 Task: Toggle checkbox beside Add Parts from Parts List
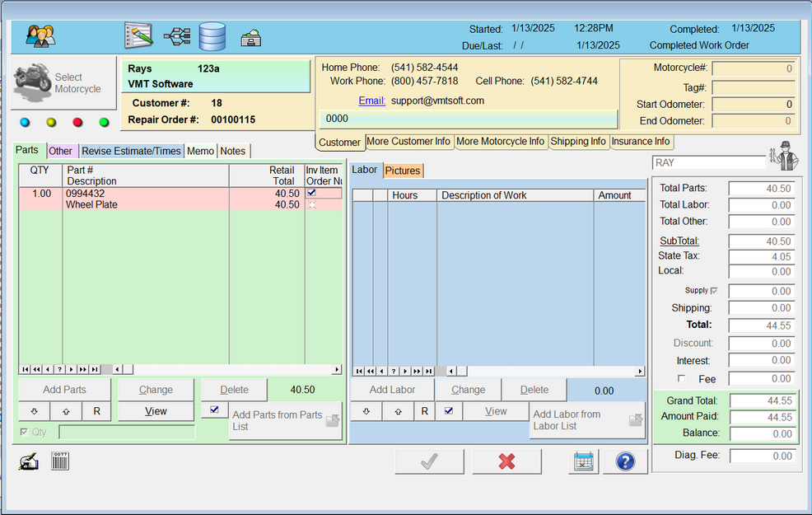coord(214,410)
